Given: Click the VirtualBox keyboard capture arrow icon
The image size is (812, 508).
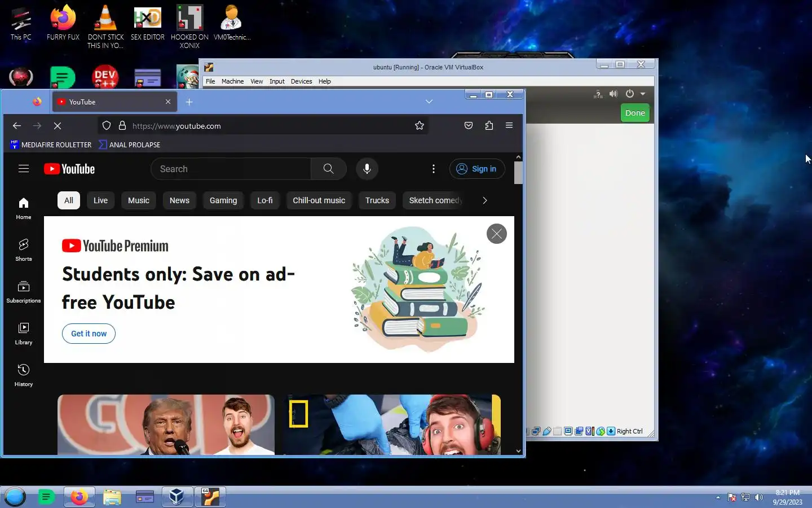Looking at the screenshot, I should [611, 431].
